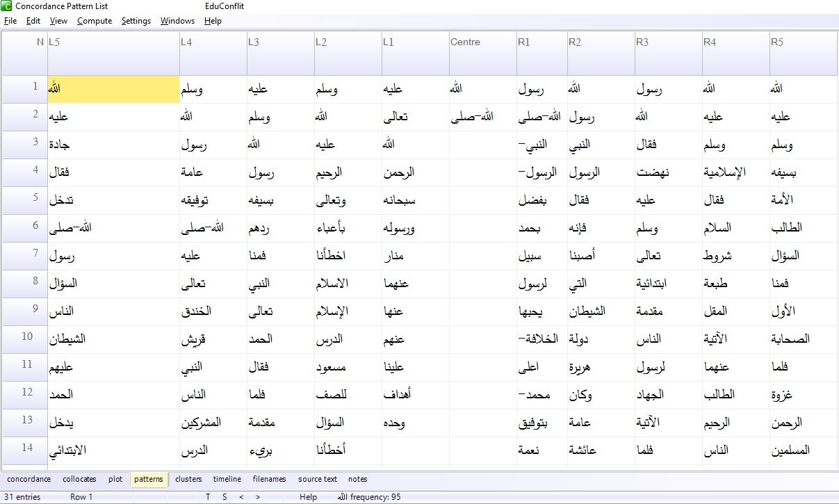This screenshot has width=839, height=504.
Task: Select row number 1 header
Action: click(x=25, y=89)
